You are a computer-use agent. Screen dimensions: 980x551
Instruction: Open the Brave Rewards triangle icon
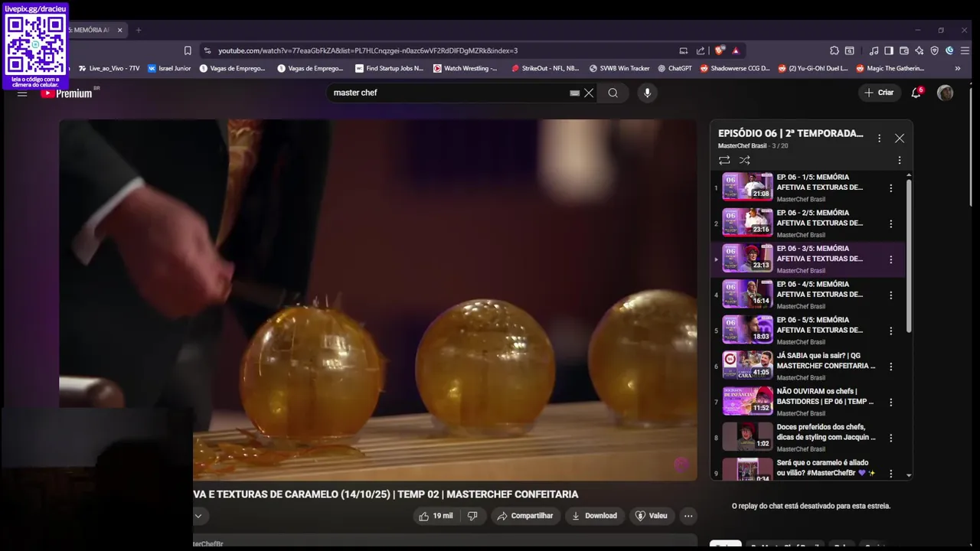pos(736,51)
